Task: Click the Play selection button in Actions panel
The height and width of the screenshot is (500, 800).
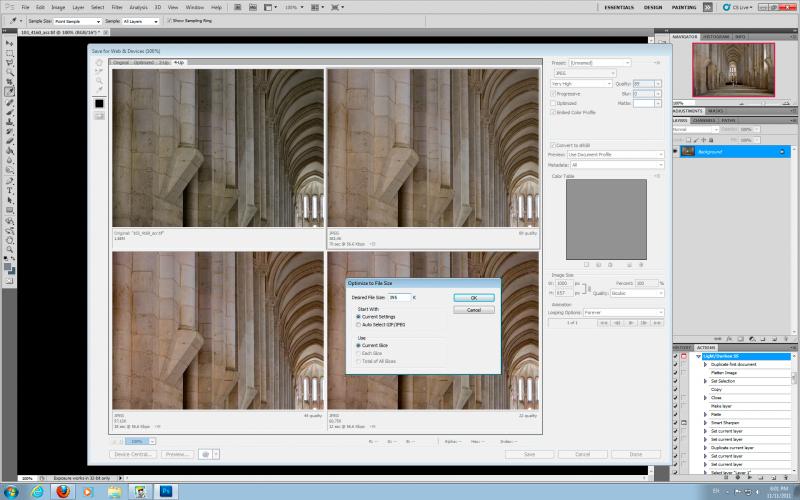Action: pos(749,478)
